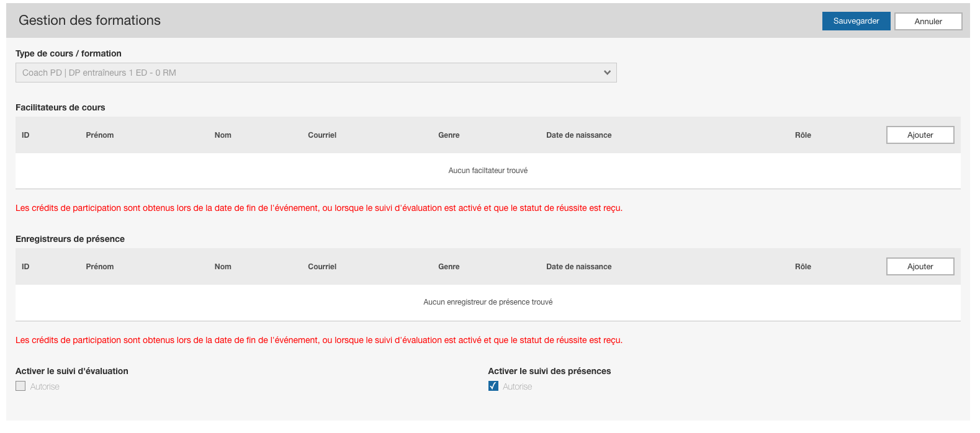Add a facilitator with Ajouter in Facilitateurs de cours
Screen dimensions: 980x433
coord(920,135)
